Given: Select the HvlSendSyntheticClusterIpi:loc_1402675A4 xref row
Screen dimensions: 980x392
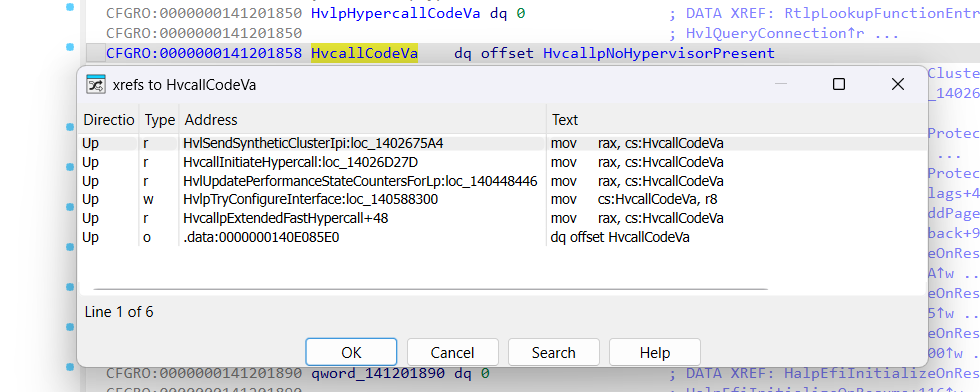Looking at the screenshot, I should (x=502, y=143).
